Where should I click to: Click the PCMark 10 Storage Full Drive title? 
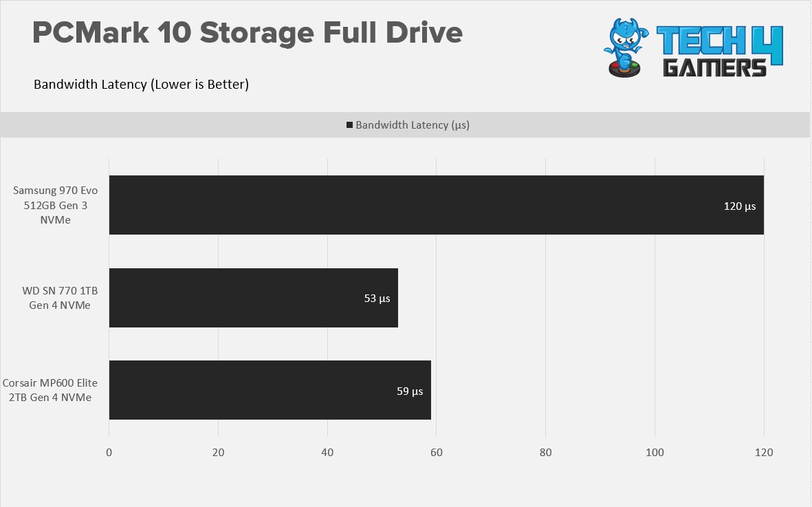tap(248, 32)
